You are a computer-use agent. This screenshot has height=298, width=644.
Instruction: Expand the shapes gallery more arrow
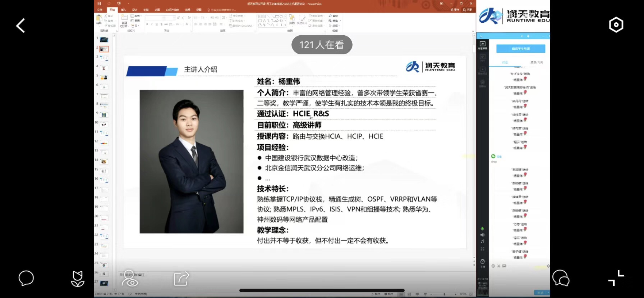tap(286, 25)
